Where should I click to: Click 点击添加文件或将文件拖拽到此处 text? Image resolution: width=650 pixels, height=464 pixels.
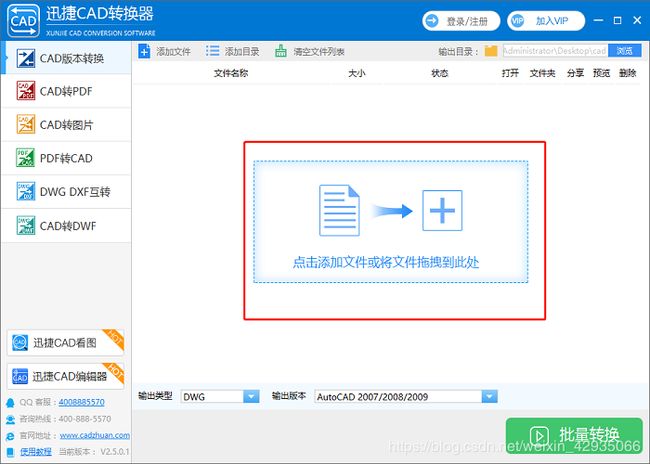[386, 262]
